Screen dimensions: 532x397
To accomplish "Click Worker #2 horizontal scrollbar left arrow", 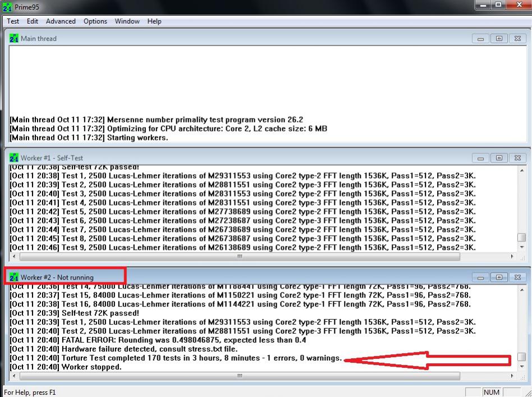I will (14, 376).
